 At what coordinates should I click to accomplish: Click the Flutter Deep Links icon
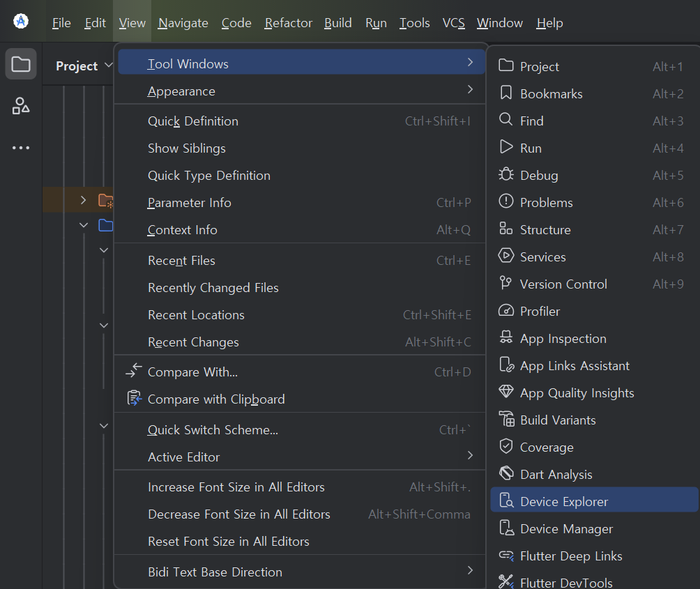click(506, 555)
